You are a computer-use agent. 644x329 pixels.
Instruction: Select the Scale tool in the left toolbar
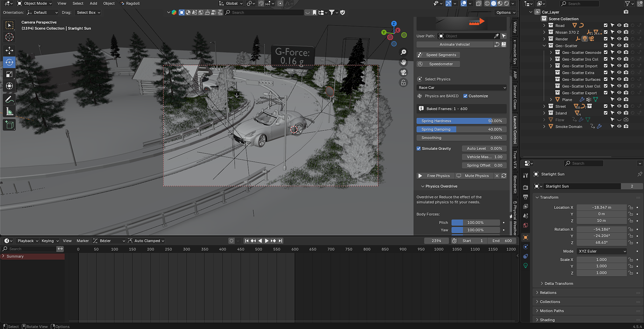(9, 74)
